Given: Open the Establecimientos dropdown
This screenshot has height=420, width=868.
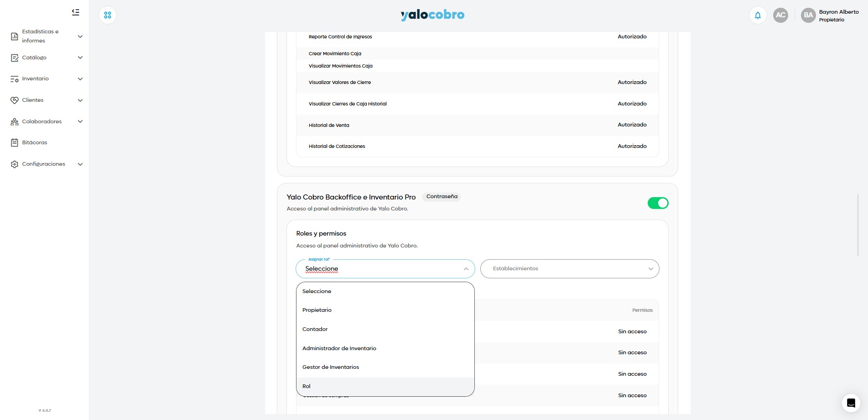Looking at the screenshot, I should (x=570, y=269).
